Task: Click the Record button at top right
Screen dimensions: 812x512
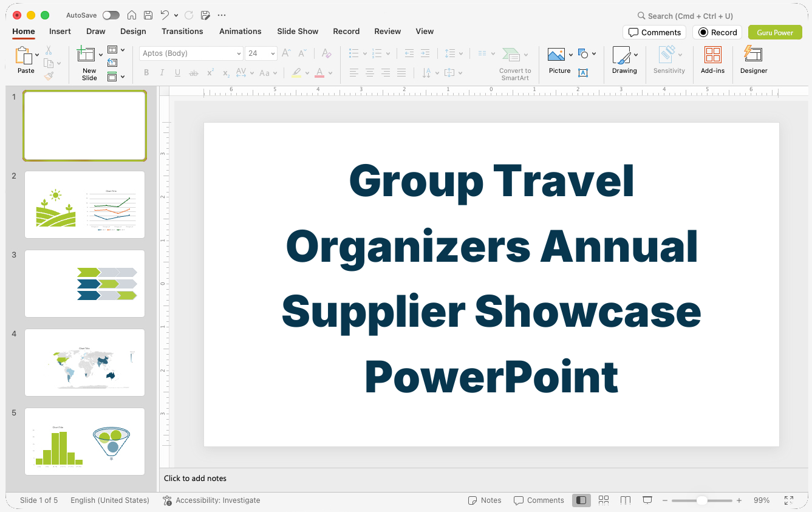Action: tap(717, 32)
